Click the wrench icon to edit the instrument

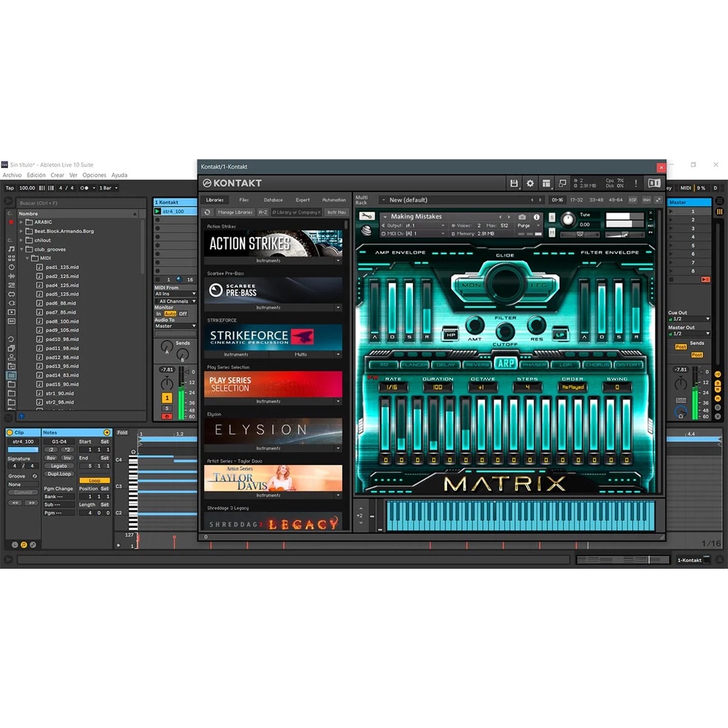point(366,216)
